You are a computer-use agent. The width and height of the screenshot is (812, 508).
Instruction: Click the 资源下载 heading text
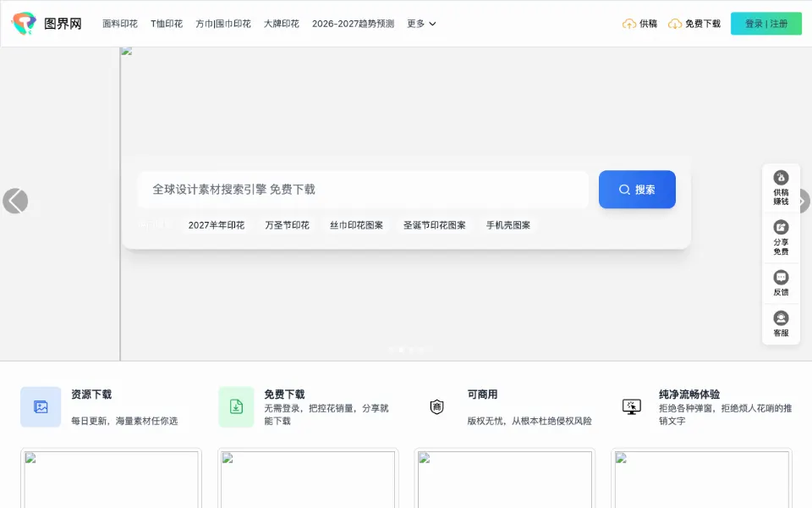point(91,395)
